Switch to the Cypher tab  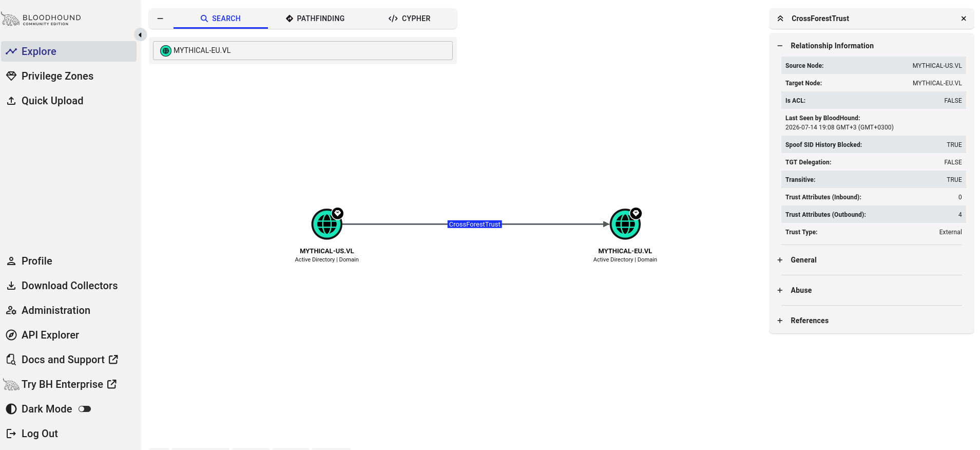click(x=409, y=18)
